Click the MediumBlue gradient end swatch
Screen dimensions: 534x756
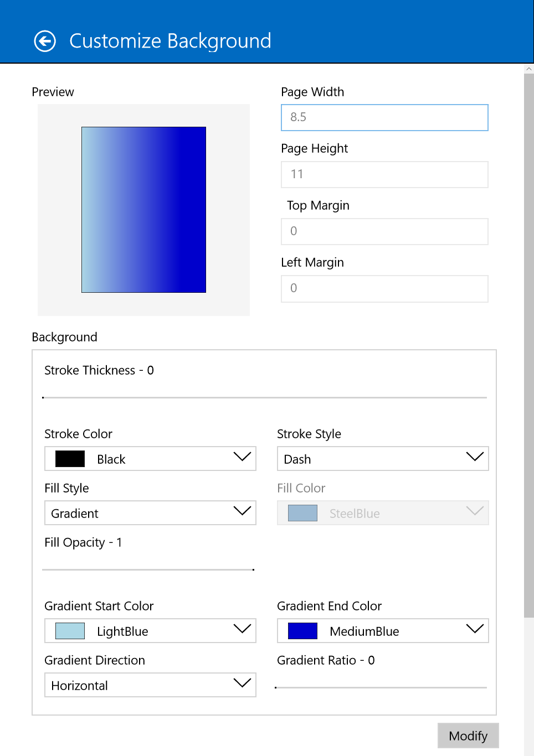click(x=302, y=631)
